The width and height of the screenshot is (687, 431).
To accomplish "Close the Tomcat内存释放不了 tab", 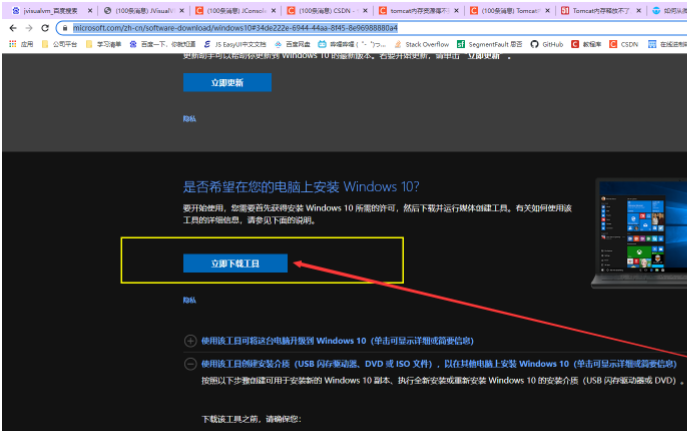I will (638, 11).
